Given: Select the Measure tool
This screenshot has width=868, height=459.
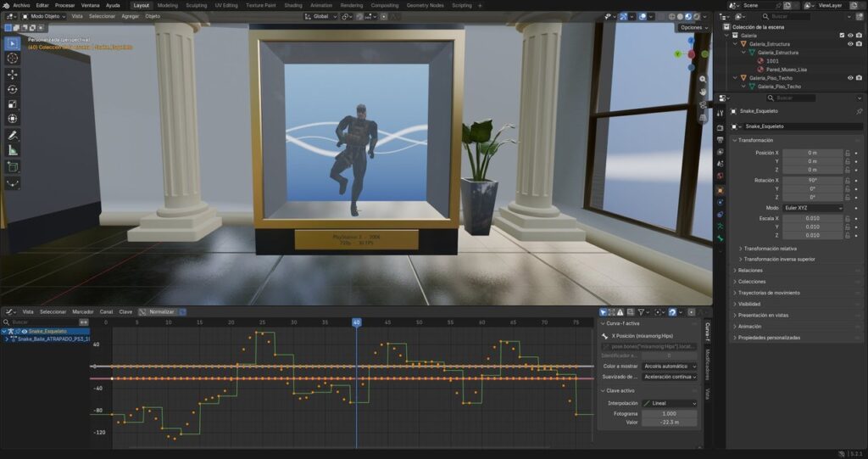Looking at the screenshot, I should pos(12,150).
